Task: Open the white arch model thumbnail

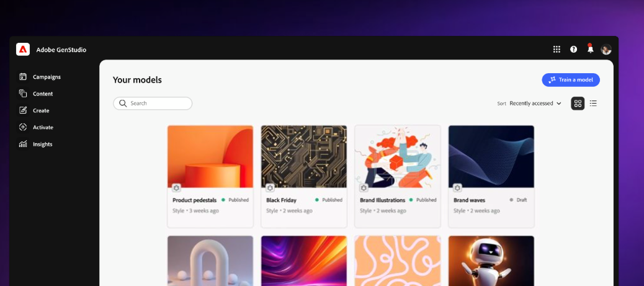Action: [210, 261]
